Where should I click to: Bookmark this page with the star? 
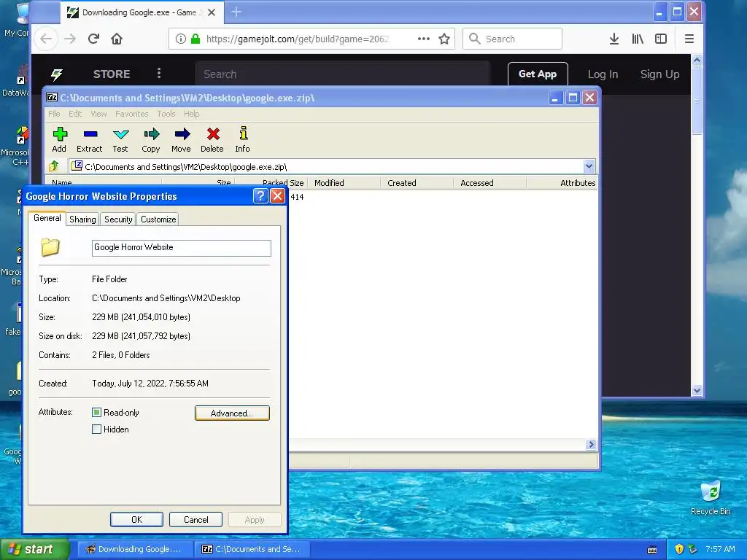click(x=444, y=39)
